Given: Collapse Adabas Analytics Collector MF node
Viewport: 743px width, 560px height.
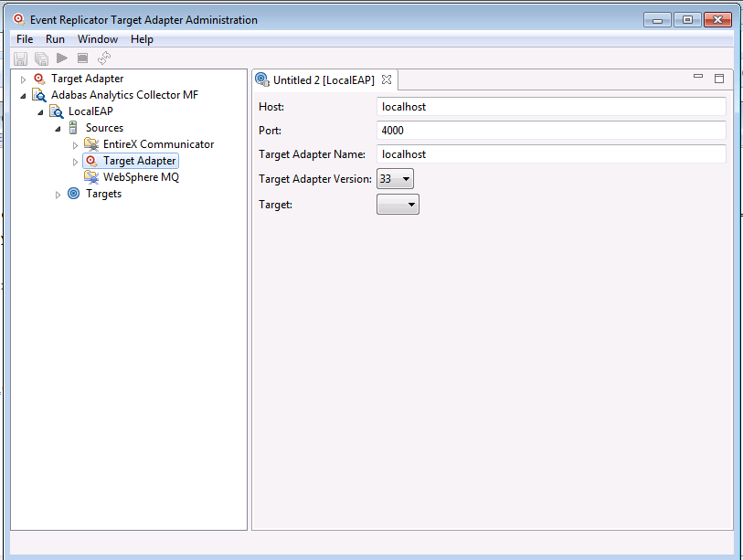Looking at the screenshot, I should (x=24, y=96).
